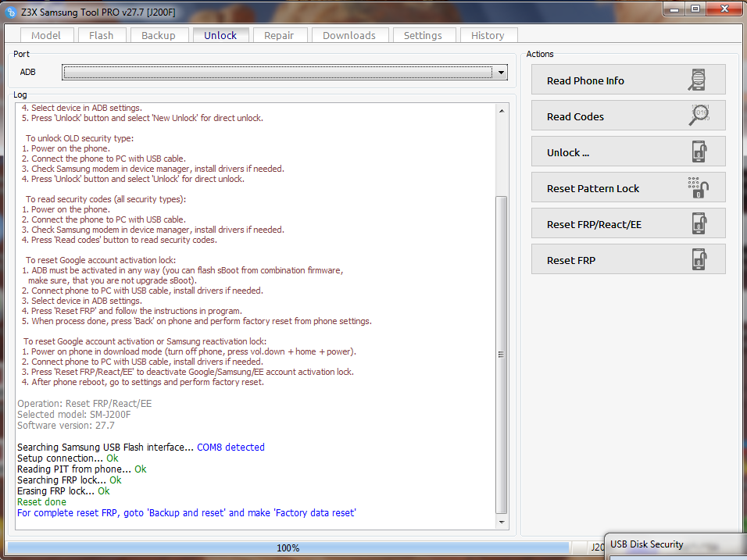Click 'Erasing FRP lock... Ok' log line

pyautogui.click(x=63, y=491)
